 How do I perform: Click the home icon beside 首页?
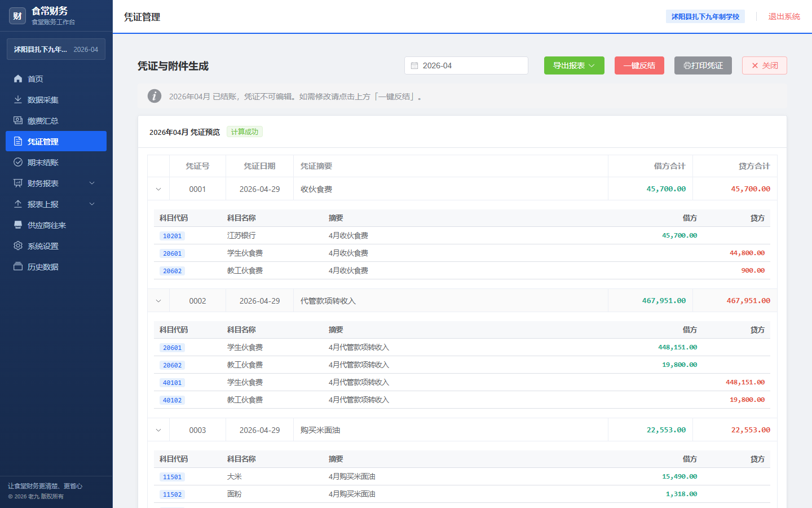pos(18,78)
